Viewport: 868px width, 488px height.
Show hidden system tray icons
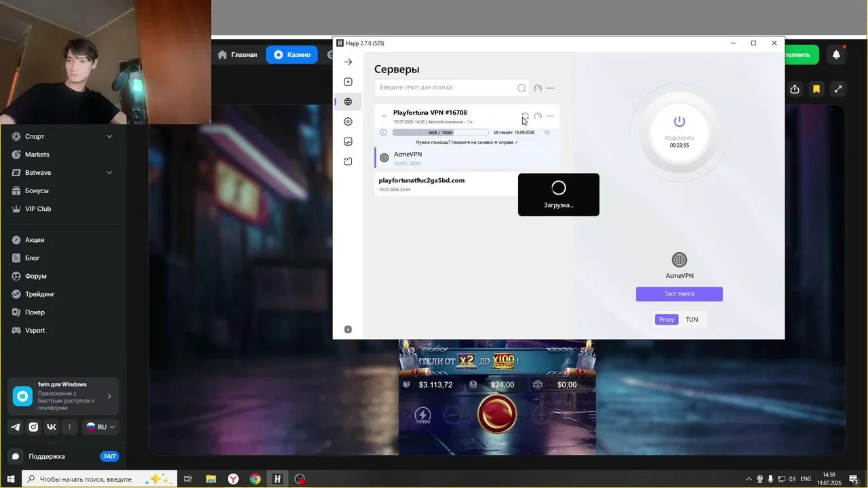point(749,479)
